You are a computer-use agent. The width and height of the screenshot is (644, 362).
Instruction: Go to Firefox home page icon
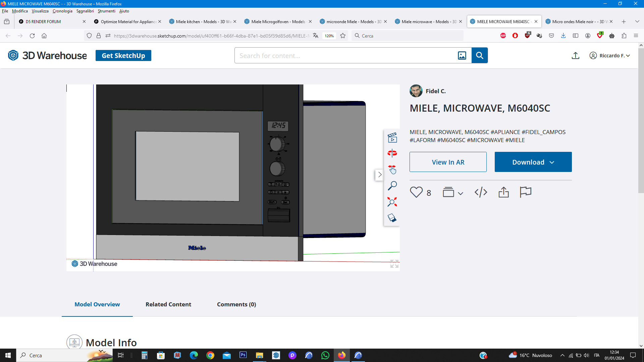click(44, 36)
